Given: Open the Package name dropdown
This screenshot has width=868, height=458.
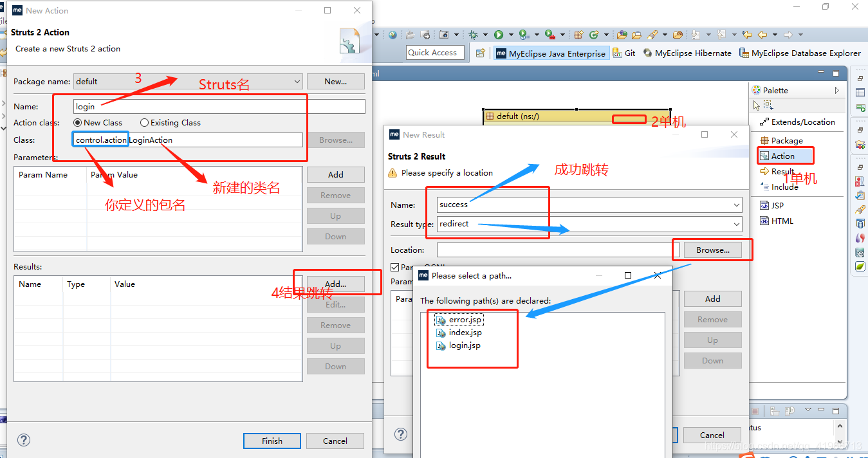Looking at the screenshot, I should pos(297,81).
